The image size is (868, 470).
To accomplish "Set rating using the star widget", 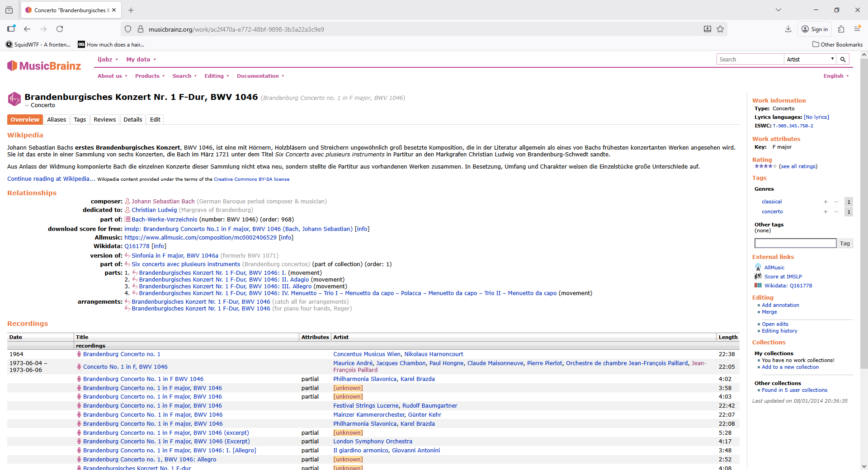I will (764, 166).
